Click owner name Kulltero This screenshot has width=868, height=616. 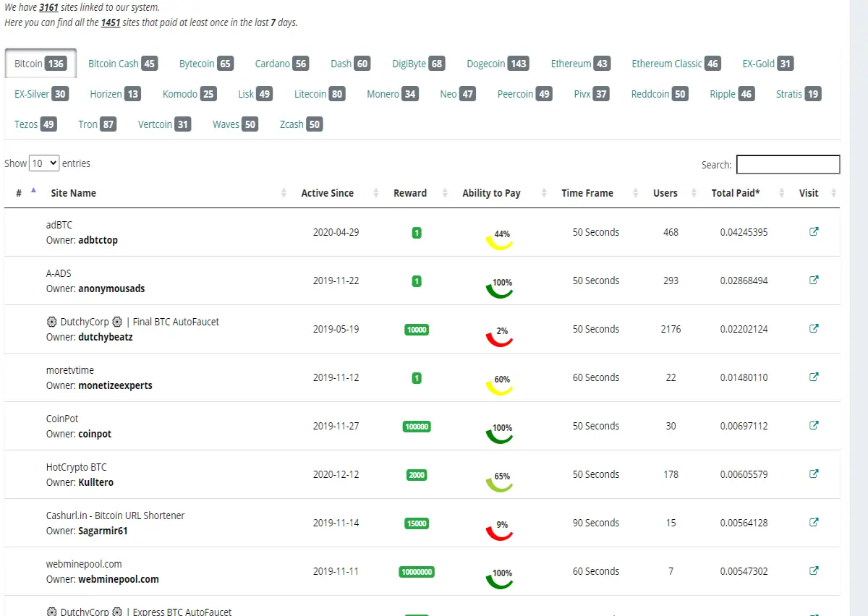tap(95, 482)
